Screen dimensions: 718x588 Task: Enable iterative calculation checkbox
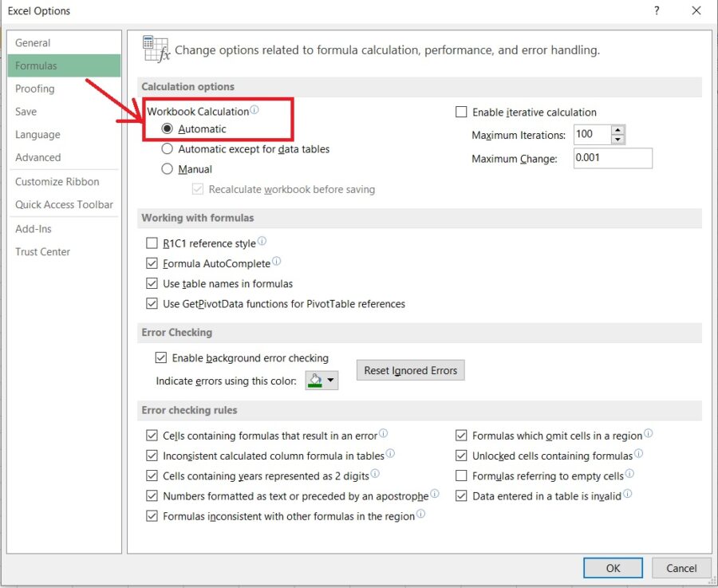(461, 112)
